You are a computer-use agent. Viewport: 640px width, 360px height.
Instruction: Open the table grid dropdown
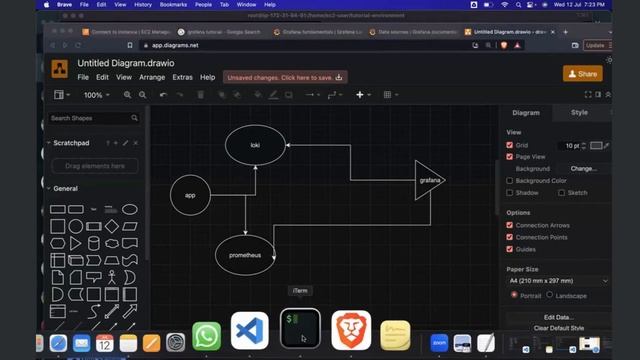point(391,95)
